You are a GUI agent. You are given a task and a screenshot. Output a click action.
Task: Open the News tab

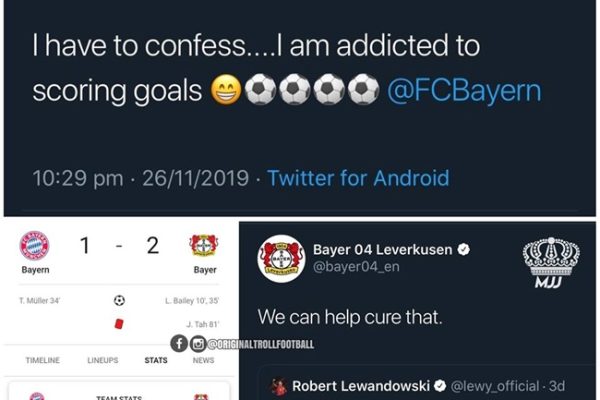click(x=205, y=360)
